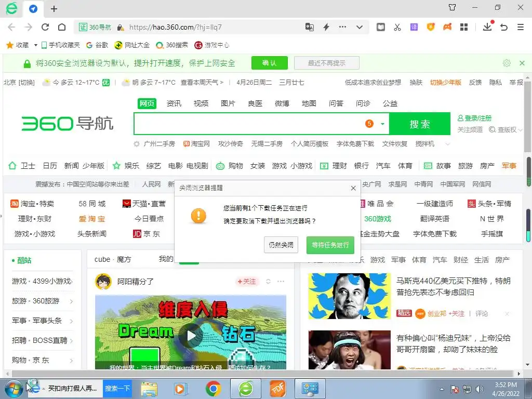532x399 pixels.
Task: Click the scissors screenshot icon
Action: 397,27
